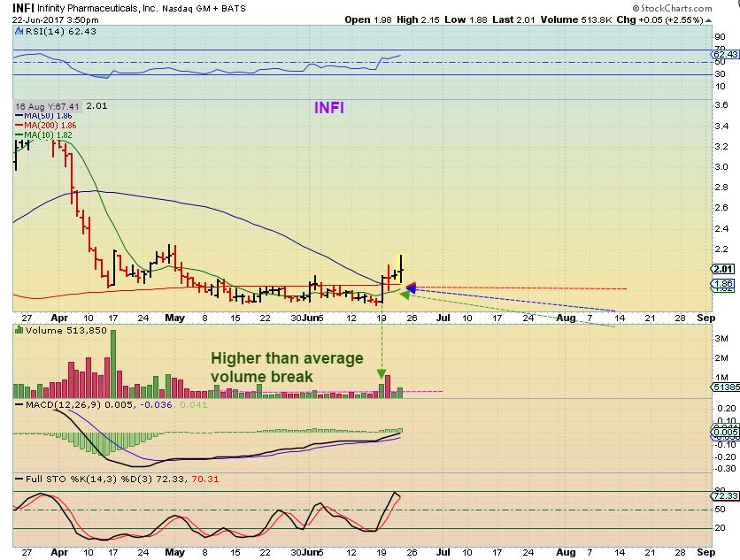Click the 0.20 tick on the MACD axis
Image resolution: width=740 pixels, height=560 pixels.
(726, 409)
